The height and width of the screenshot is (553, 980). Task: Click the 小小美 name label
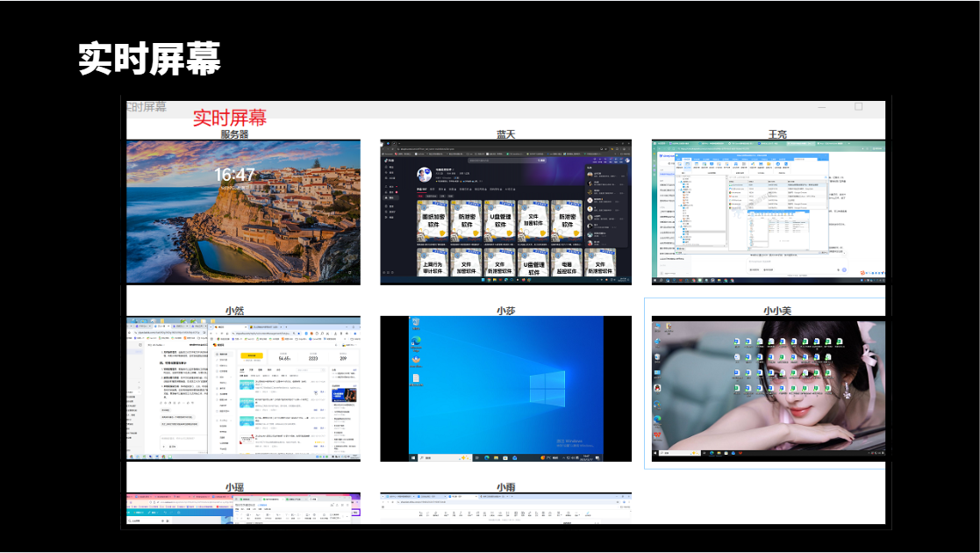[x=776, y=310]
